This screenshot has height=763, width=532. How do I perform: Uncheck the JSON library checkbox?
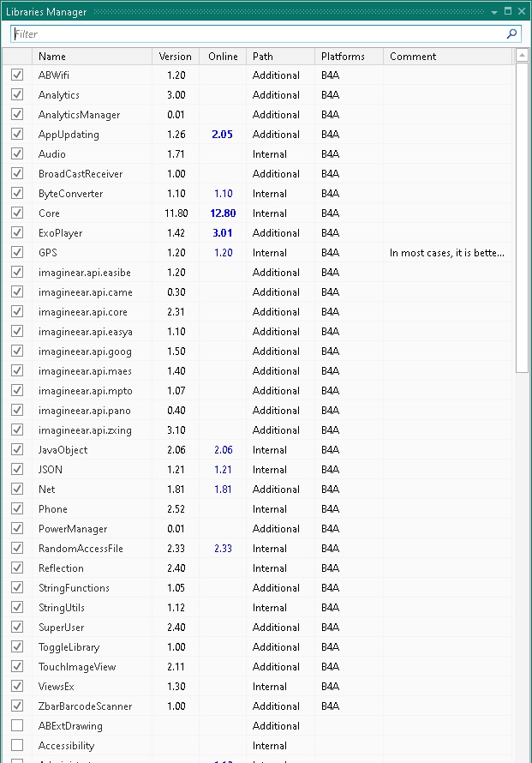coord(17,469)
